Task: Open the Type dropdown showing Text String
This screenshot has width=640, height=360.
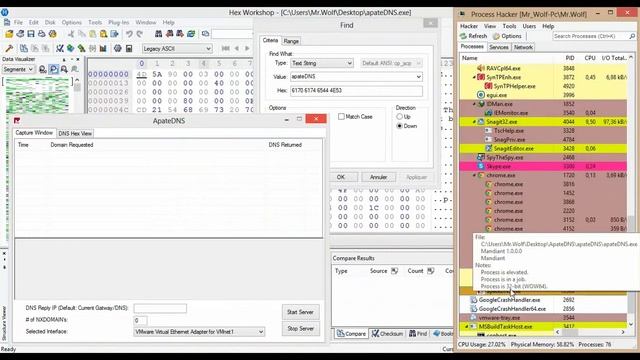Action: [322, 63]
